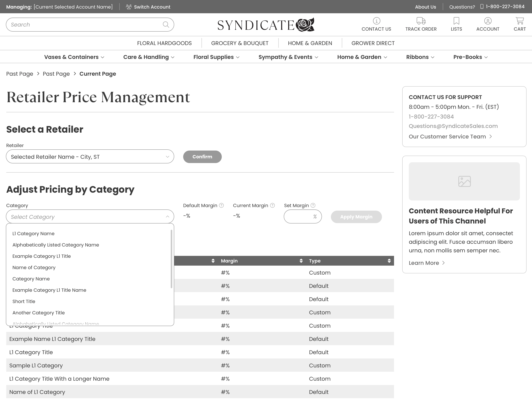Click Example Name L1 Category Title row
The image size is (532, 407).
(x=200, y=339)
